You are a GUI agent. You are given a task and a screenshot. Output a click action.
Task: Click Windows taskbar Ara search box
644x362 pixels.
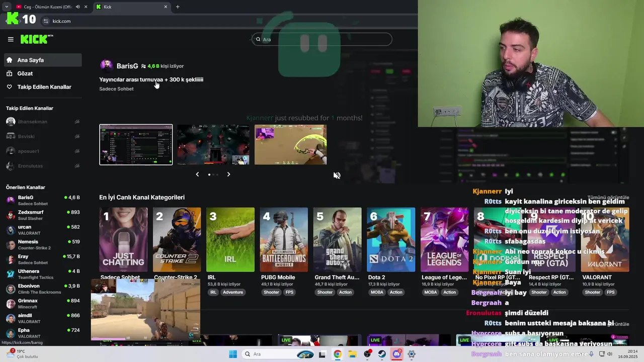[278, 354]
